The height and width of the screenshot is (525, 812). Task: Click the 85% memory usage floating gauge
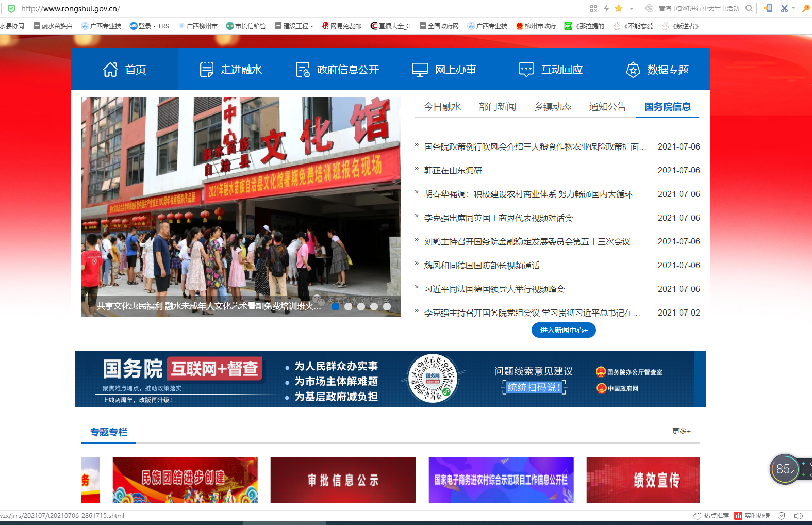[784, 469]
